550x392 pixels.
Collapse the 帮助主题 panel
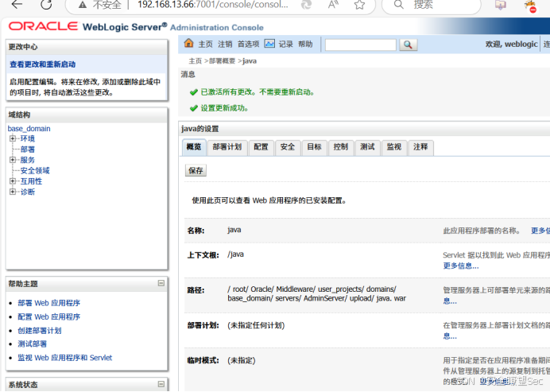[161, 283]
